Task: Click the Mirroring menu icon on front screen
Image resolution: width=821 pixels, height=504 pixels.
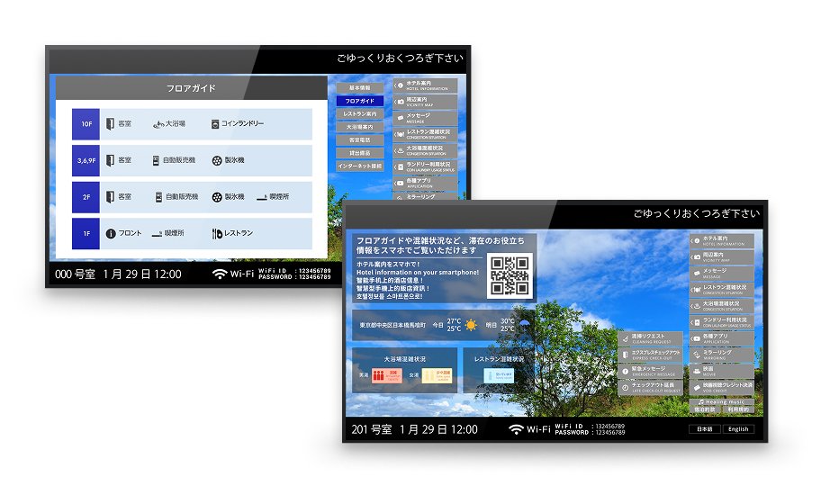Action: [699, 354]
